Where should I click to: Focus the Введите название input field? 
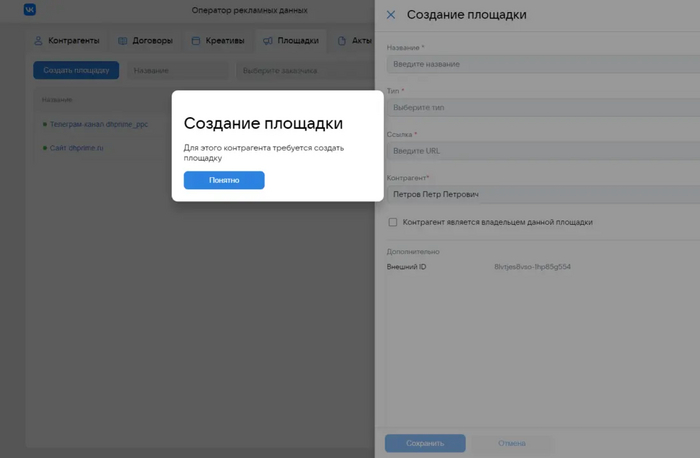click(543, 64)
